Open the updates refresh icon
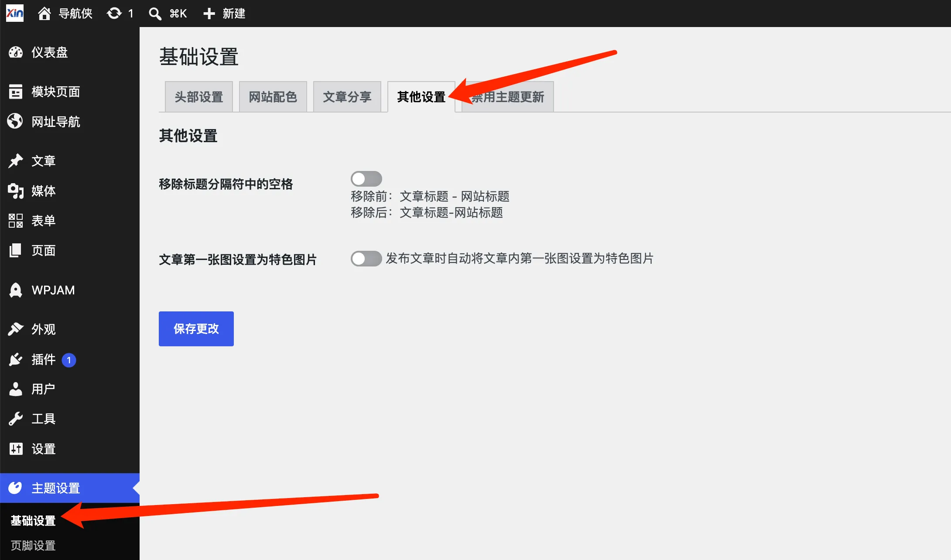951x560 pixels. pos(114,14)
